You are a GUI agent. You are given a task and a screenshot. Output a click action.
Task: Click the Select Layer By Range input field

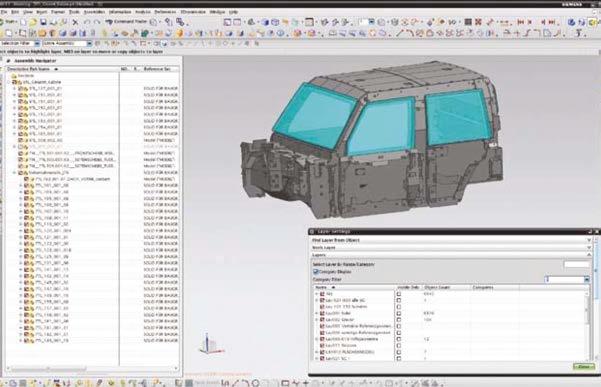576,264
